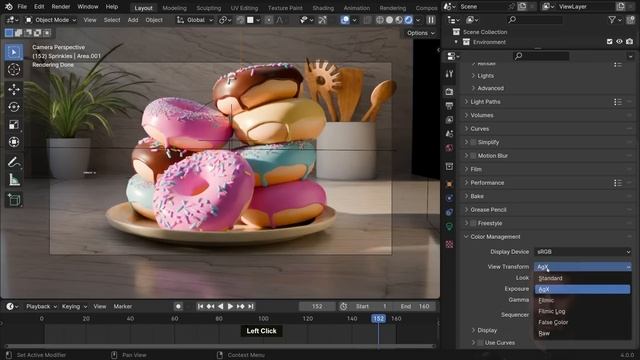
Task: Choose Filmic in View Transform list
Action: pyautogui.click(x=582, y=300)
